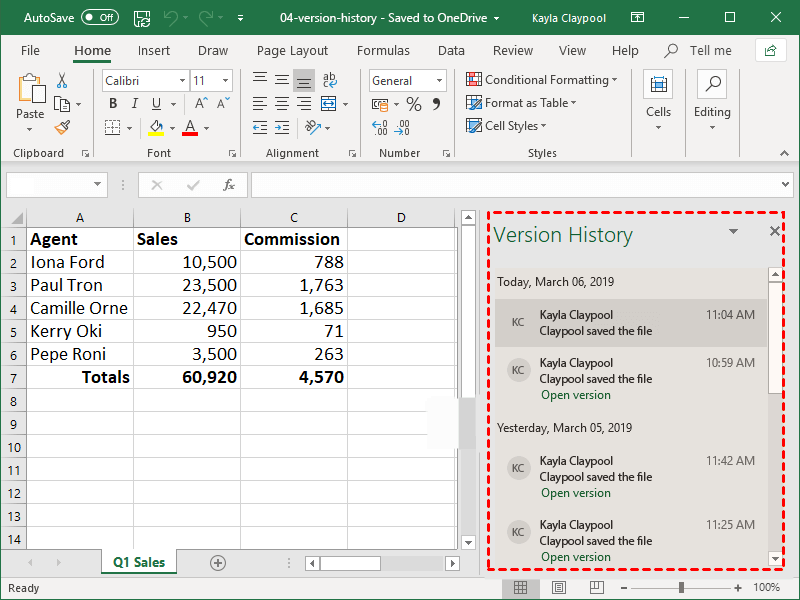Click the zoom slider in status bar
Image resolution: width=800 pixels, height=600 pixels.
click(681, 588)
